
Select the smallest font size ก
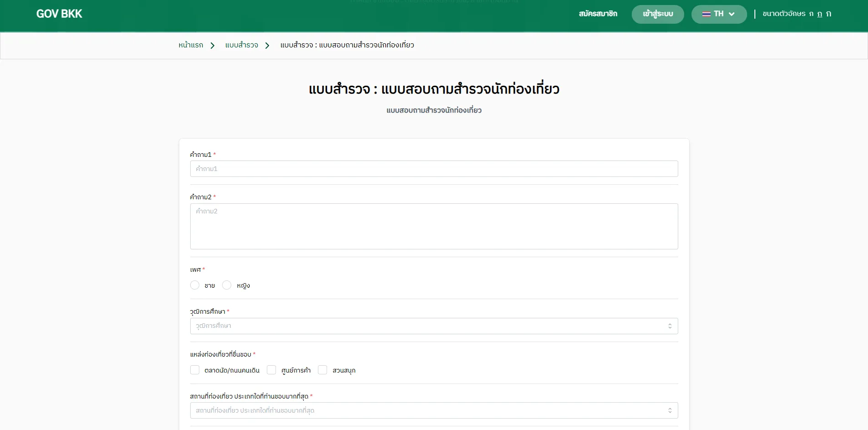811,14
